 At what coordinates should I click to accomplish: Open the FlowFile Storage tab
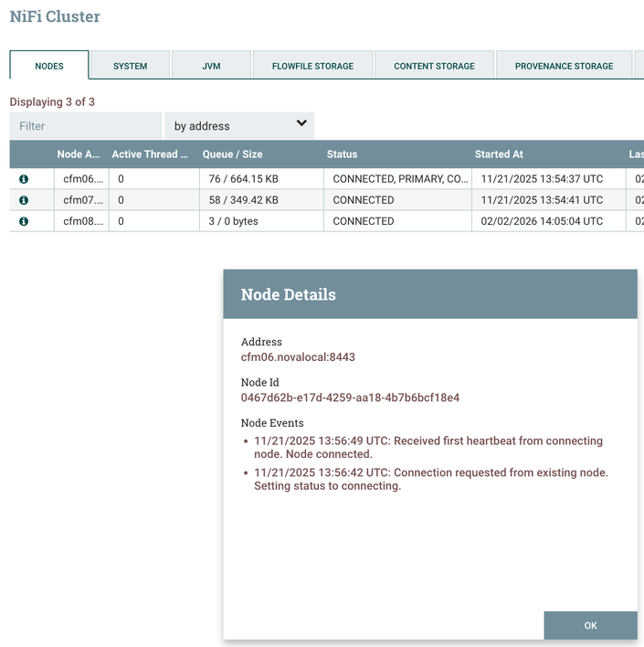click(312, 66)
